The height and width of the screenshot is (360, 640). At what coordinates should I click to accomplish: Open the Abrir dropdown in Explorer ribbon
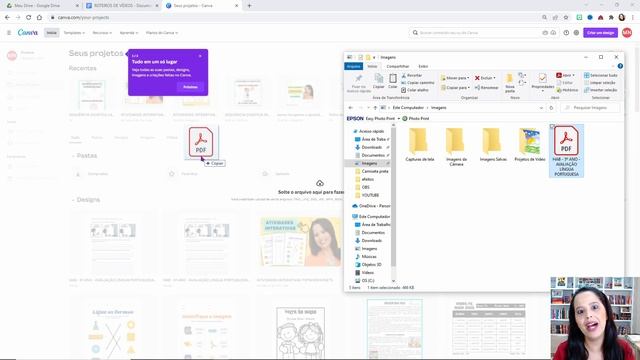click(x=565, y=75)
